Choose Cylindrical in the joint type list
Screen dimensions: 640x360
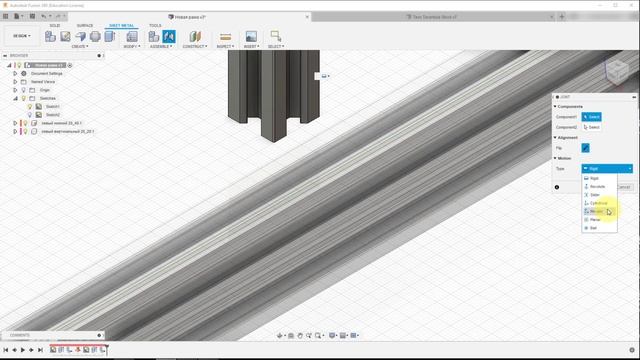click(599, 203)
